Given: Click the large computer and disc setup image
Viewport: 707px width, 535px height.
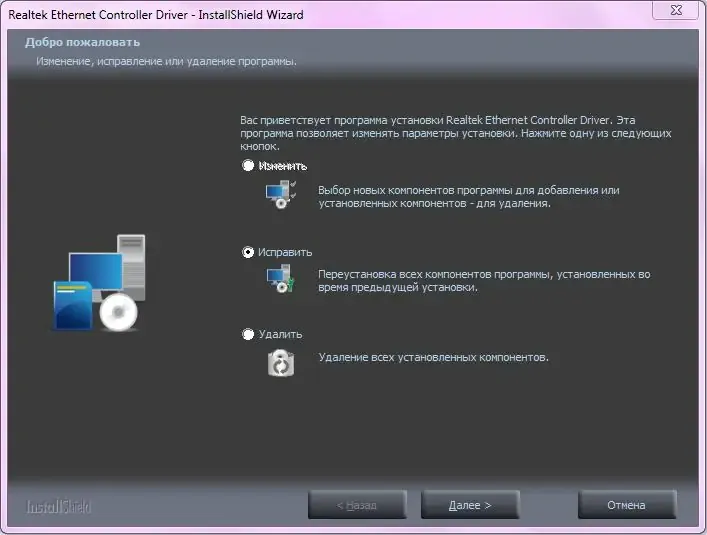Looking at the screenshot, I should point(99,283).
